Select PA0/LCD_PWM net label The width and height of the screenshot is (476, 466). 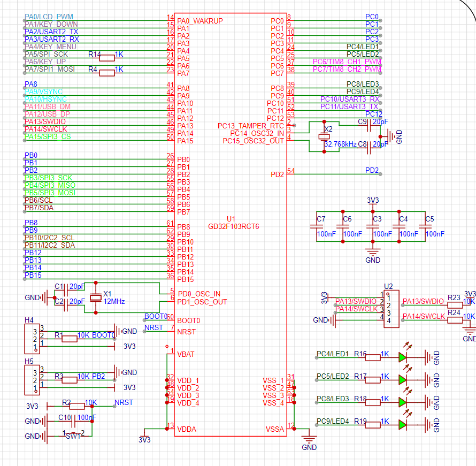[x=49, y=17]
